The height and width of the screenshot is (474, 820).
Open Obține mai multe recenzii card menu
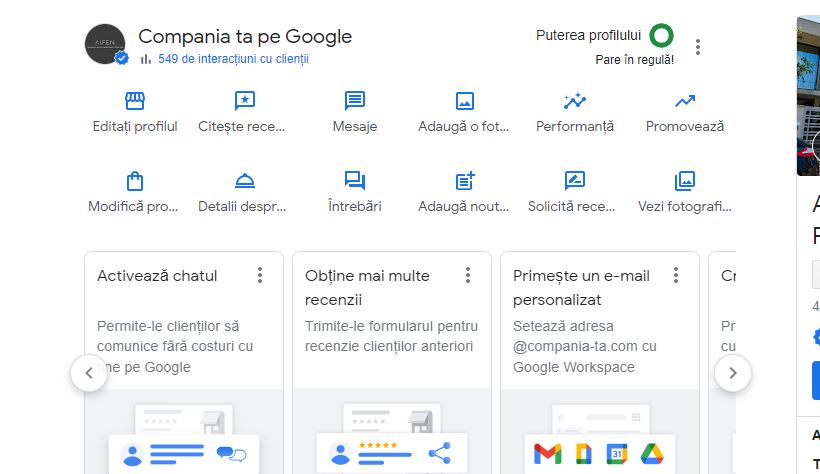click(x=468, y=275)
